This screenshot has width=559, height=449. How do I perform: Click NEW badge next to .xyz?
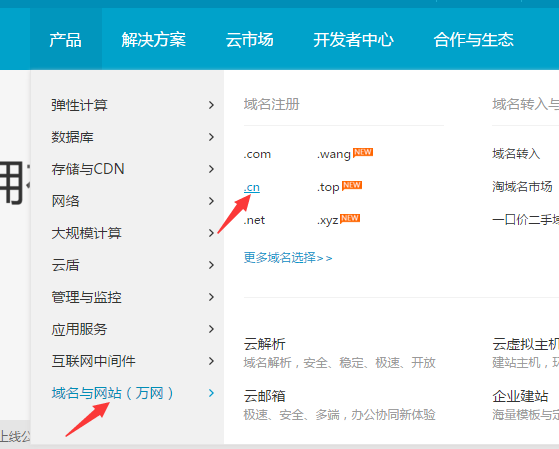click(350, 218)
